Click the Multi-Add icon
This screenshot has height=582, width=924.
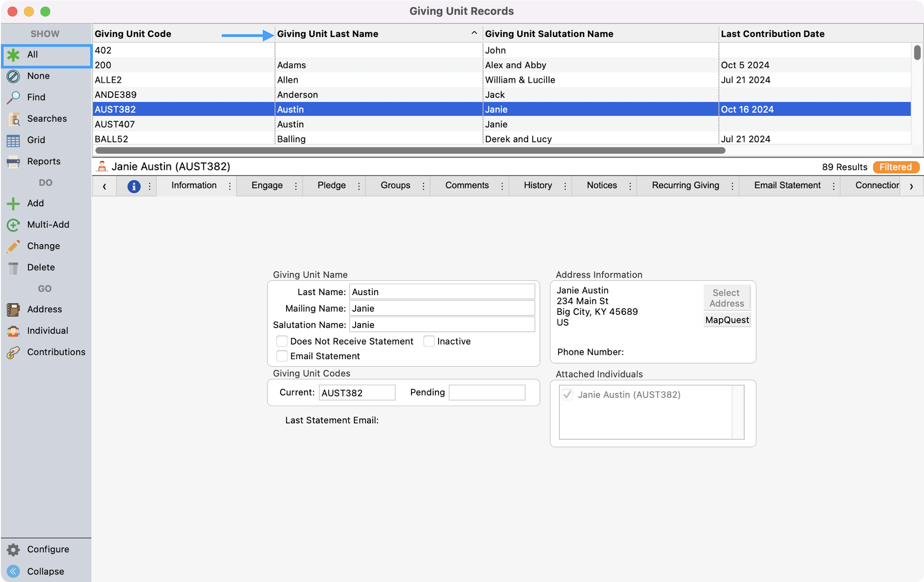click(13, 225)
